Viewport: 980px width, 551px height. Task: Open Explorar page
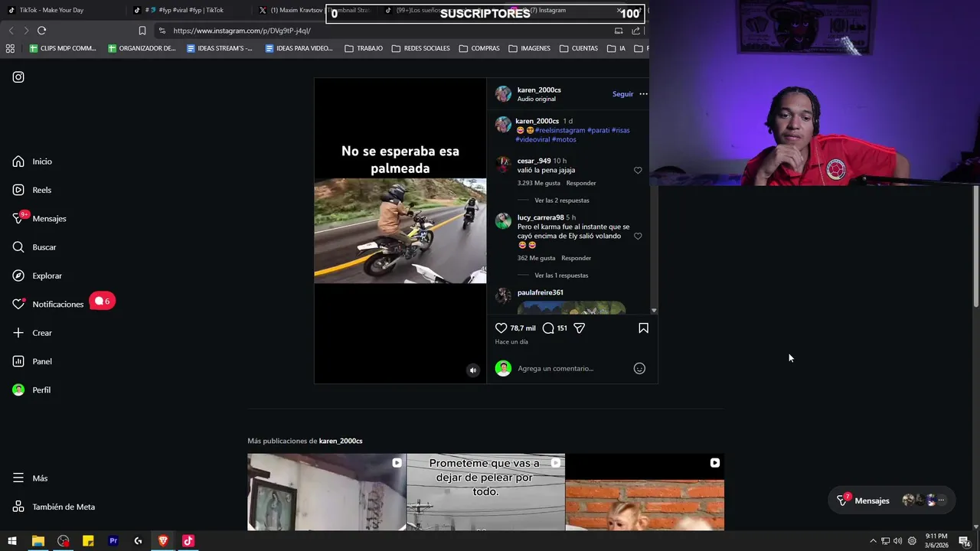click(38, 275)
